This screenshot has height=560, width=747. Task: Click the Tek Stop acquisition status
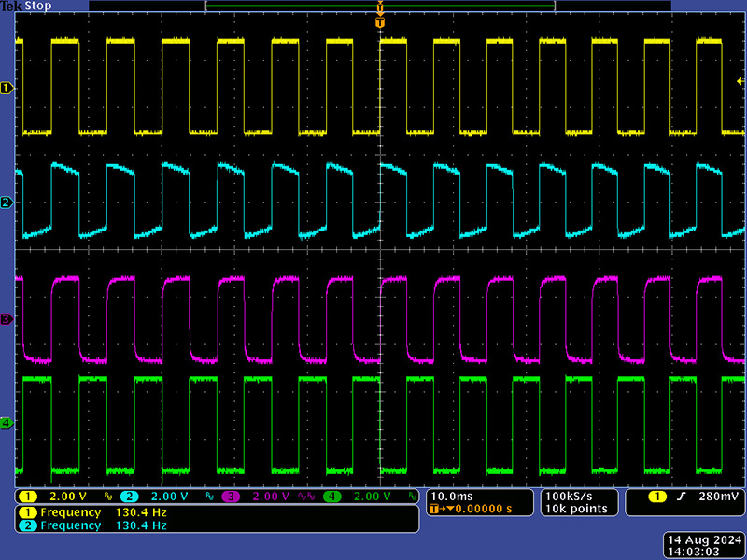tap(26, 7)
